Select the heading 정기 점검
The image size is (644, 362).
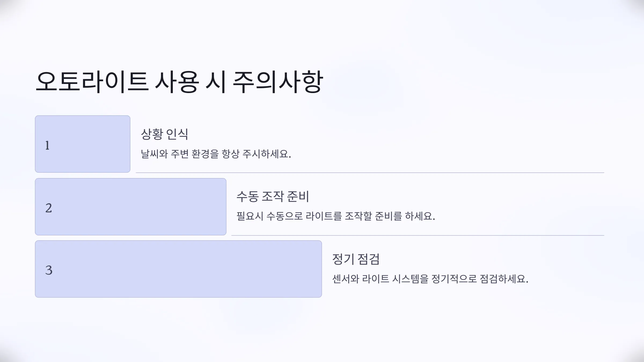[x=356, y=259]
